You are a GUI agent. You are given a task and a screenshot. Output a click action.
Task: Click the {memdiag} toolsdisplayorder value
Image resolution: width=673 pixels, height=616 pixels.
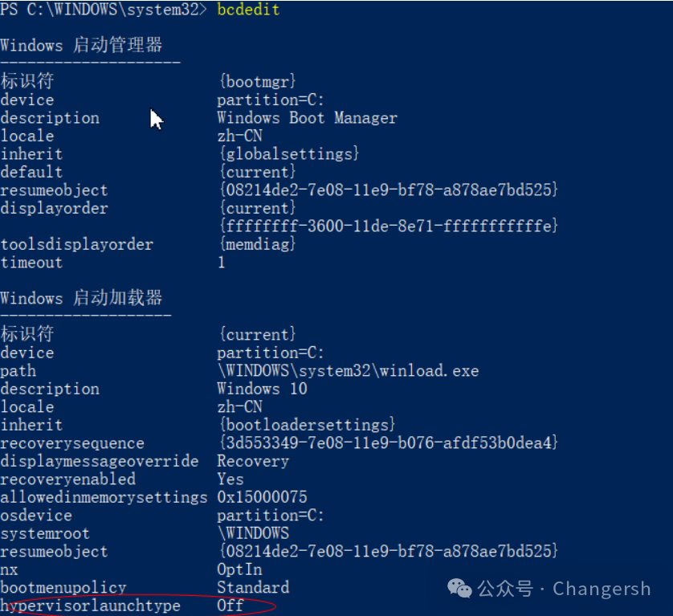257,244
